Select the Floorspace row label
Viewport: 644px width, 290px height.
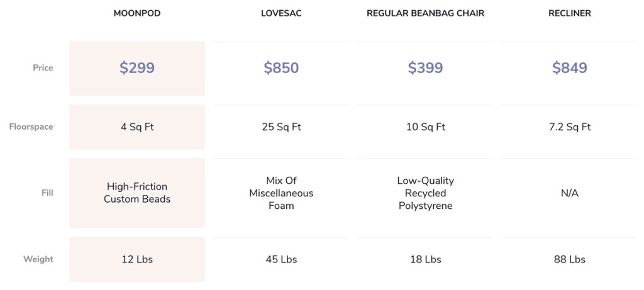pos(31,127)
